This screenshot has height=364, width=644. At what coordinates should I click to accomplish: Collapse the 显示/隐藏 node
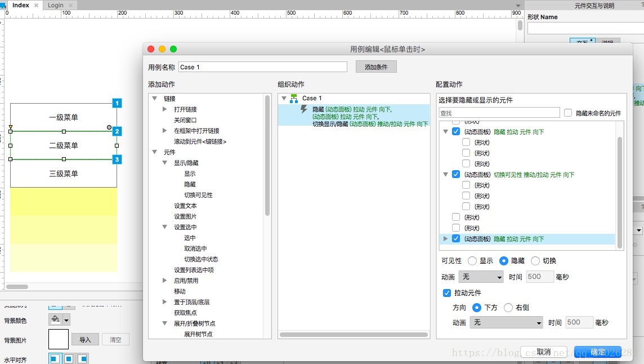pyautogui.click(x=165, y=162)
